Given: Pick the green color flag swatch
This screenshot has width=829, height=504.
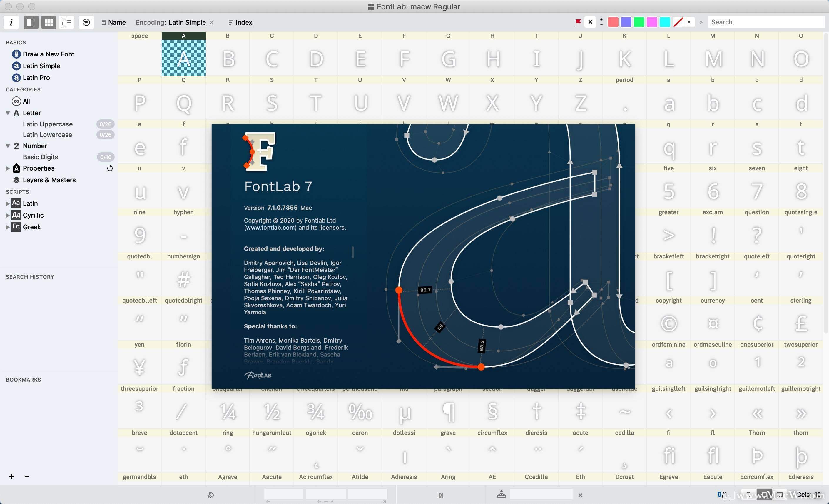Looking at the screenshot, I should click(639, 22).
